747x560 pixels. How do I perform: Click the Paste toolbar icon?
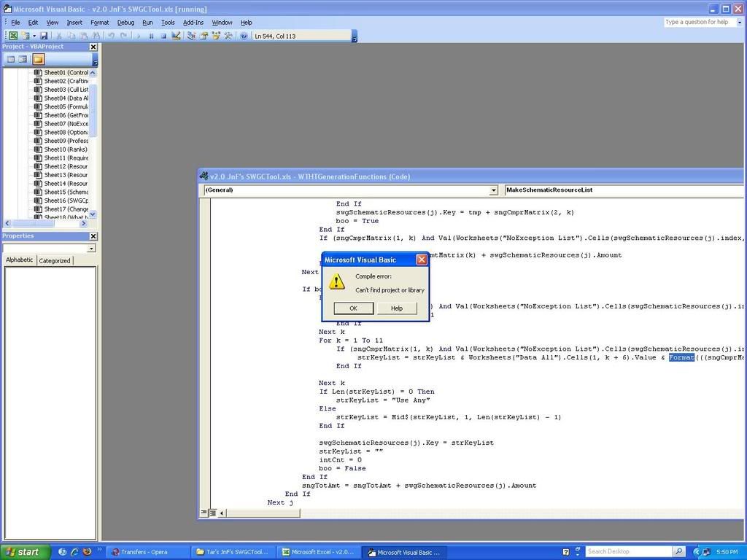coord(83,36)
